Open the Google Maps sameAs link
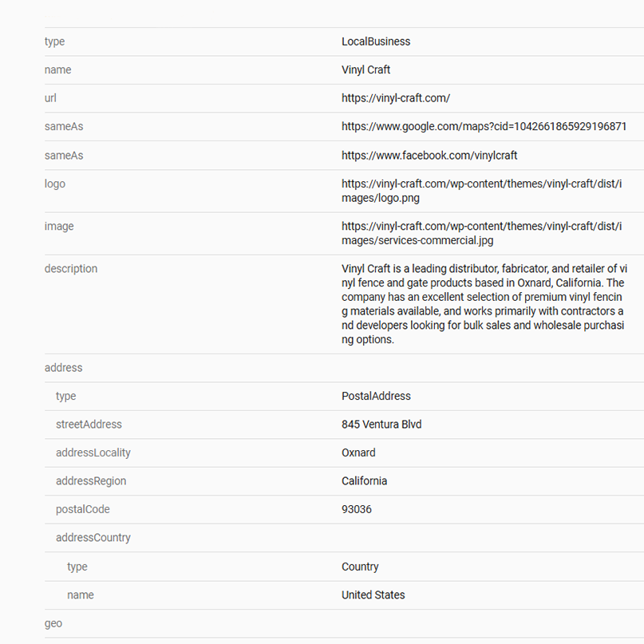The width and height of the screenshot is (644, 644). (x=484, y=127)
